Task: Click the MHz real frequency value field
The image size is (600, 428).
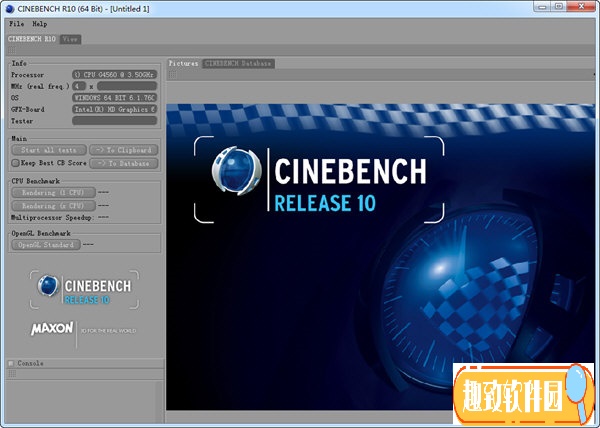Action: coord(127,86)
